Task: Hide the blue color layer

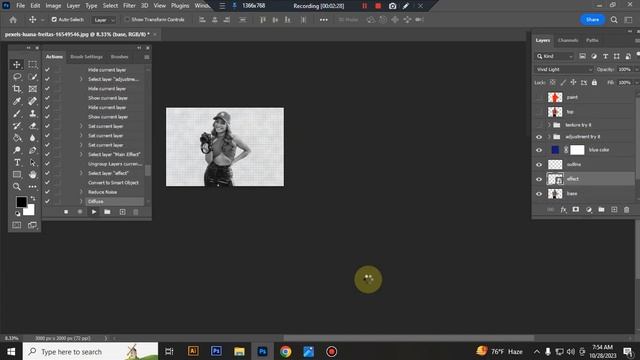Action: 539,150
